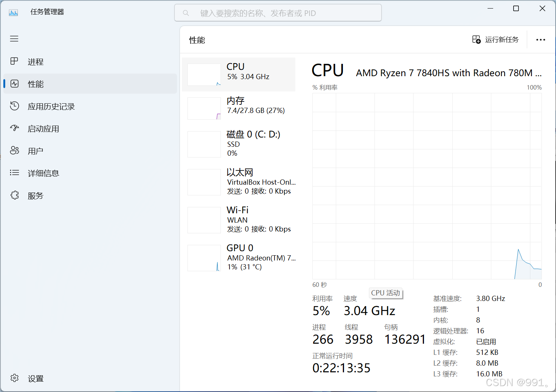This screenshot has width=556, height=392.
Task: Click the Task Manager app icon in title bar
Action: (x=13, y=13)
